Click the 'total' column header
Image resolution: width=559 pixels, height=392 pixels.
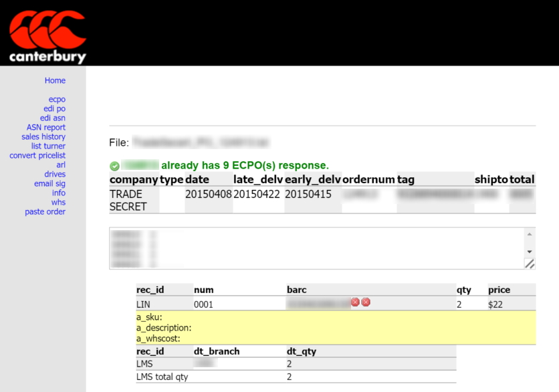[x=522, y=179]
